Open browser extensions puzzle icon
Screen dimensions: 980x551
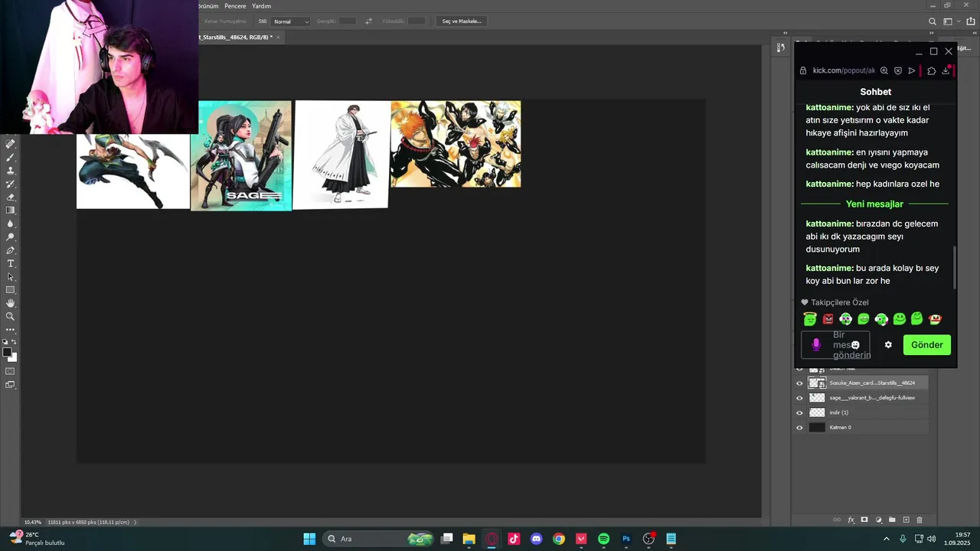932,70
